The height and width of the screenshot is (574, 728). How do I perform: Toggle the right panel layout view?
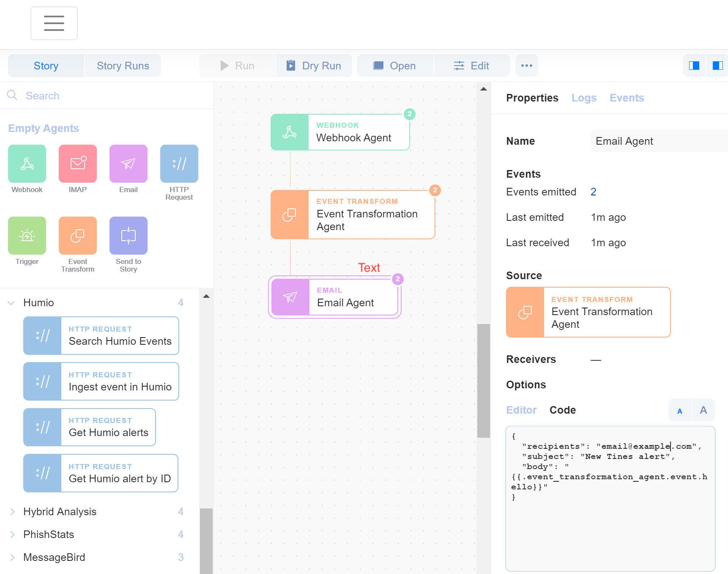point(717,66)
